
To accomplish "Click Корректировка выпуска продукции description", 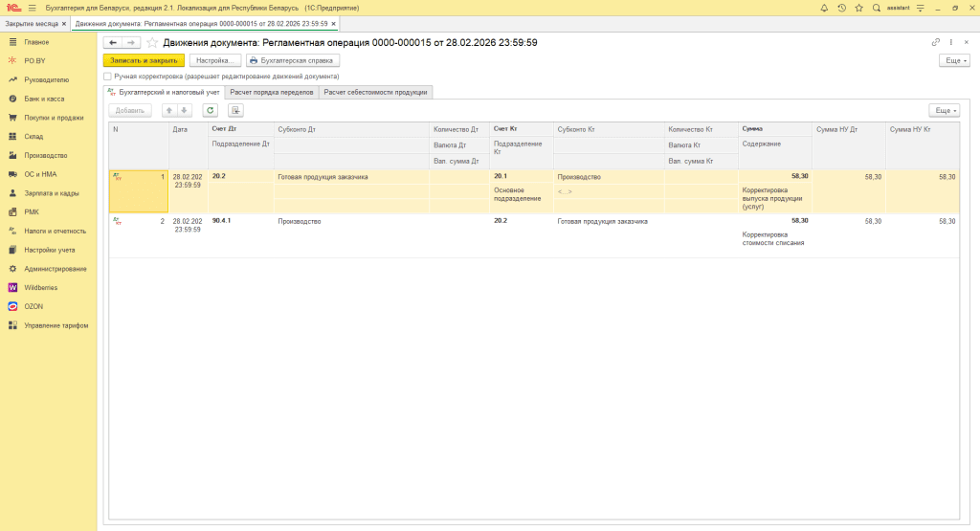I will coord(772,198).
